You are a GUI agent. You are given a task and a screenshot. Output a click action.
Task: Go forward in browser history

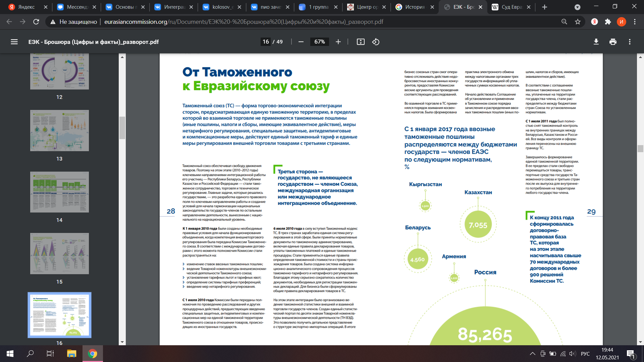point(22,22)
